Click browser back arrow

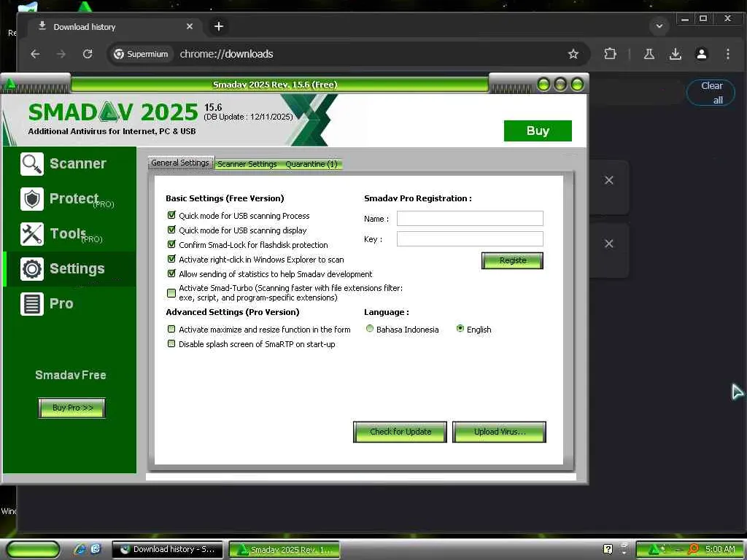tap(35, 54)
